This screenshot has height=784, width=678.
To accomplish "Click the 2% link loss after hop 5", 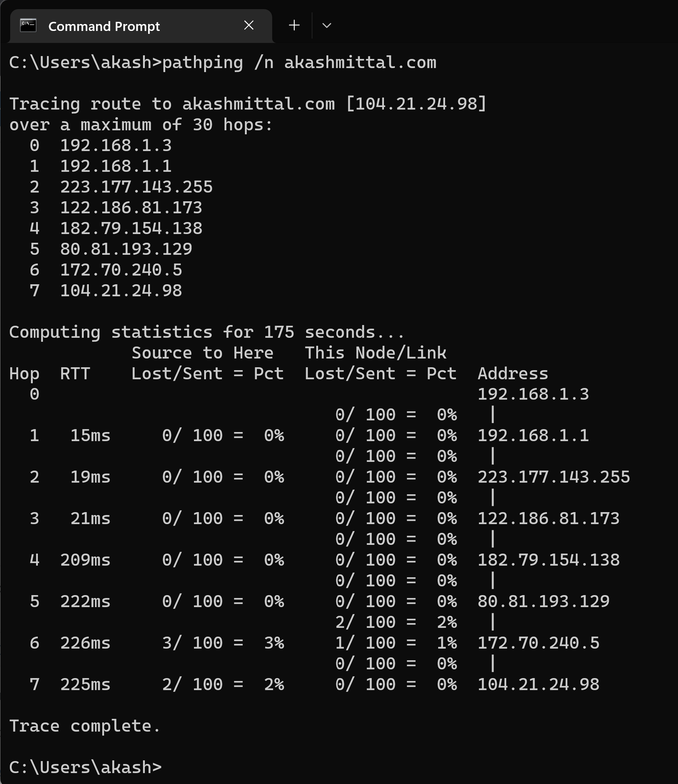I will point(447,622).
